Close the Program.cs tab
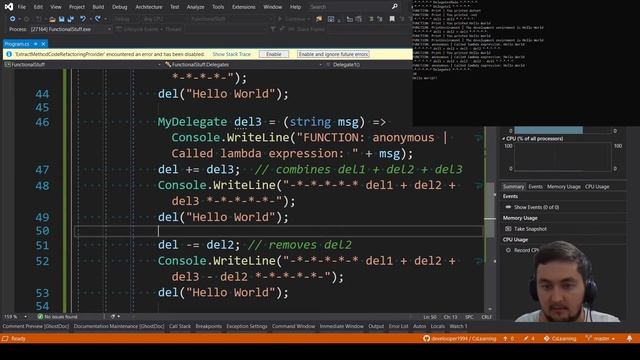Image resolution: width=640 pixels, height=360 pixels. 43,44
